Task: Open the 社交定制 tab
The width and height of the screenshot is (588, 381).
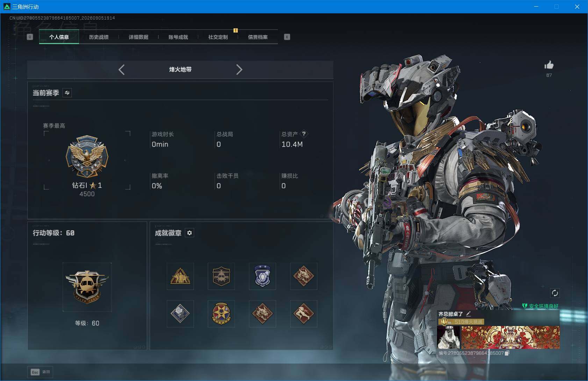Action: tap(218, 37)
